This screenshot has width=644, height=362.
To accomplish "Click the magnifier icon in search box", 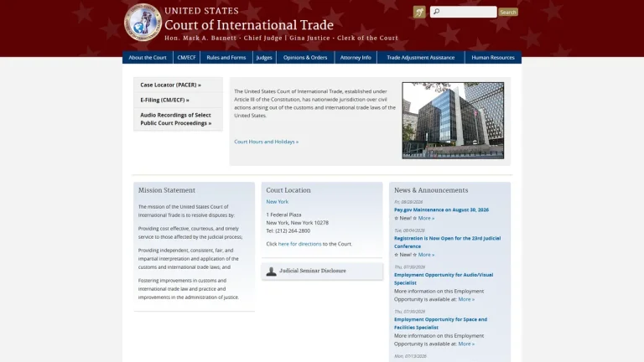I will [x=436, y=12].
